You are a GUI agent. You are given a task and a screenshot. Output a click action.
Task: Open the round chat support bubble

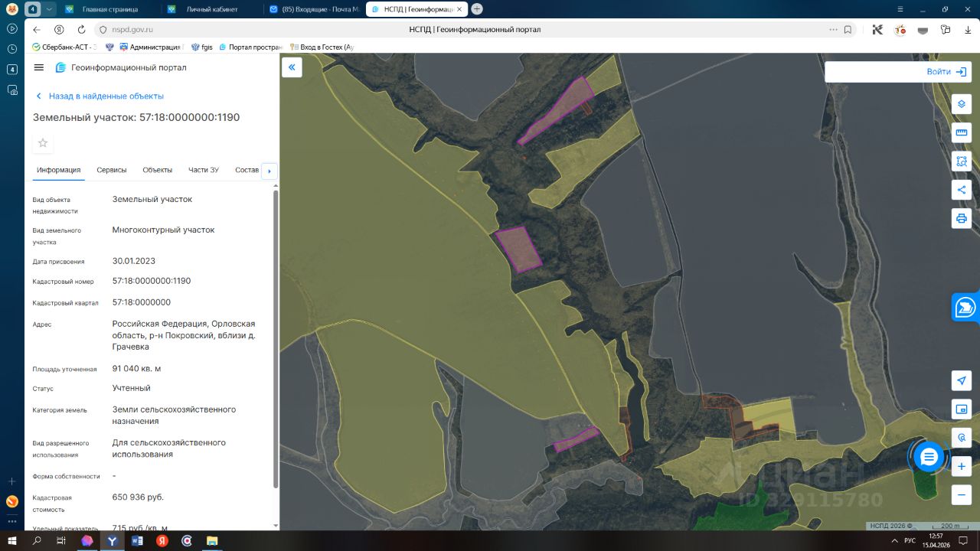tap(929, 458)
